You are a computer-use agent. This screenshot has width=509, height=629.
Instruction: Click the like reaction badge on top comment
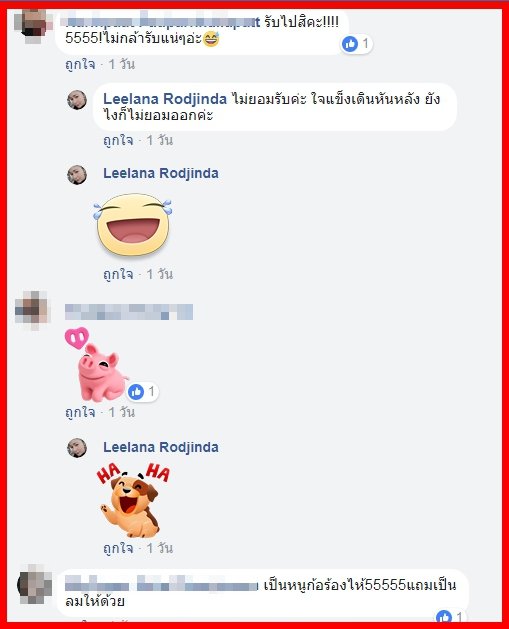[357, 43]
